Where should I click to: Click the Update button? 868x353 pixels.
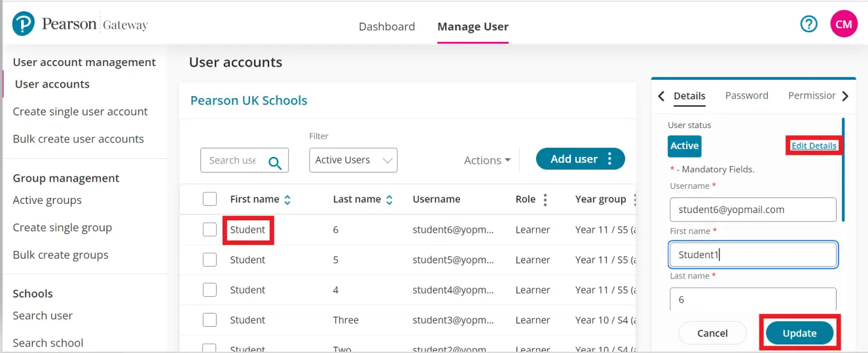click(x=799, y=333)
